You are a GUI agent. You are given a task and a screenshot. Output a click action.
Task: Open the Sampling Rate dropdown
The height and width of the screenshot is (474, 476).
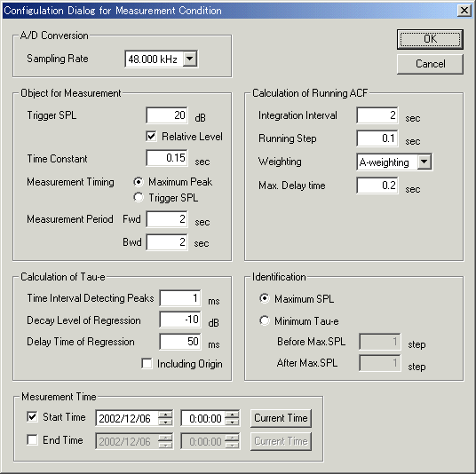[x=190, y=59]
